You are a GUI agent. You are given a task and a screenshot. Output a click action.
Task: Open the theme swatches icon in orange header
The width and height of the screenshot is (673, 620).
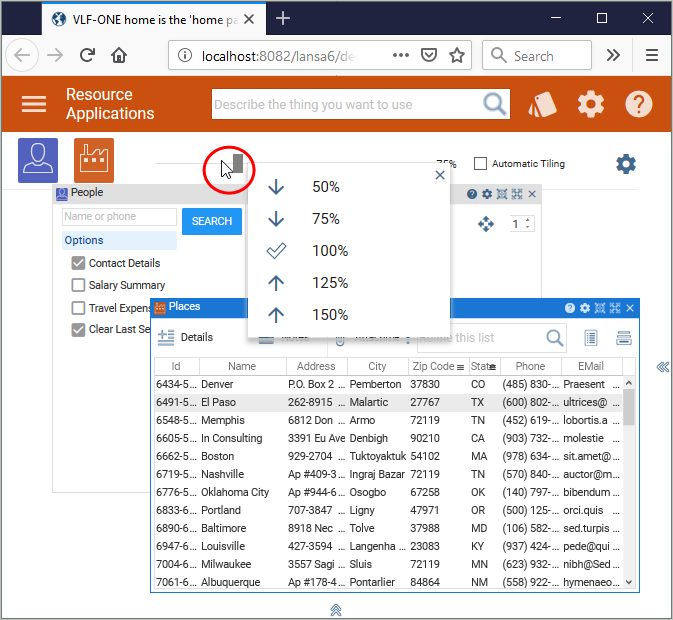(543, 104)
